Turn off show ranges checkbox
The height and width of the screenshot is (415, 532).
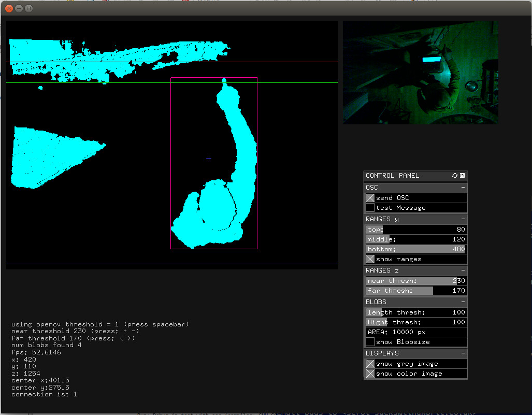click(x=370, y=259)
